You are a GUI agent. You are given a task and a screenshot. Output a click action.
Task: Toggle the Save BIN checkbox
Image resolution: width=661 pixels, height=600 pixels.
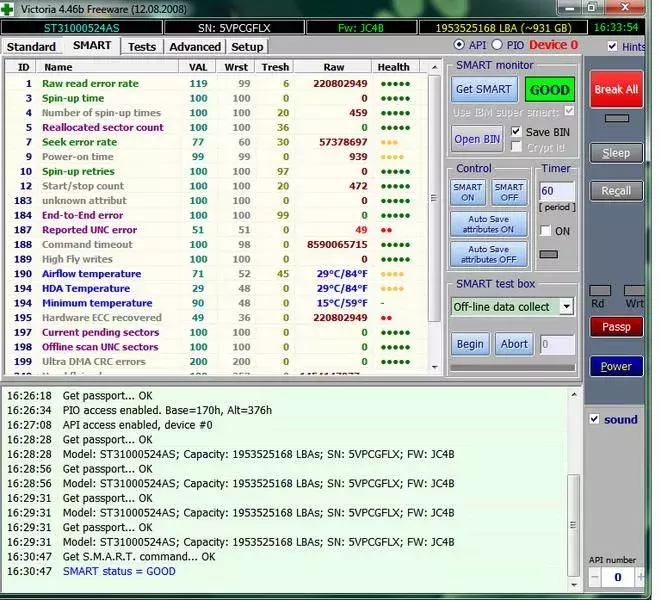516,132
